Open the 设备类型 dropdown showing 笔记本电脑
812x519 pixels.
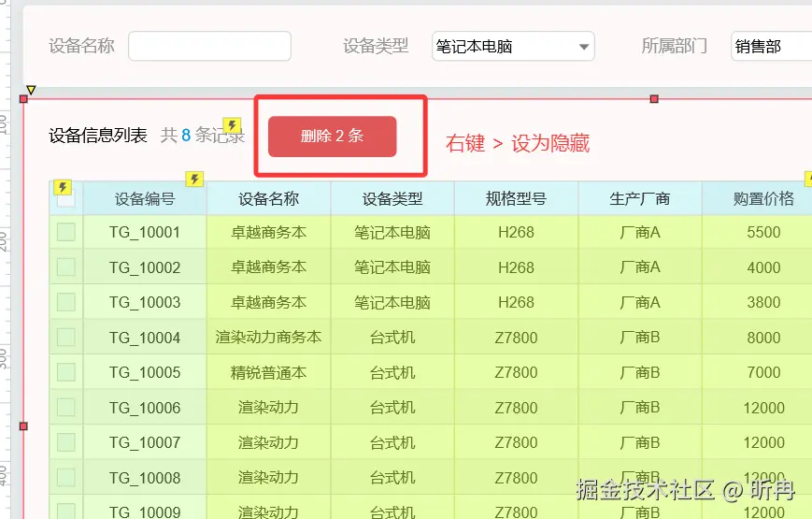(x=513, y=46)
